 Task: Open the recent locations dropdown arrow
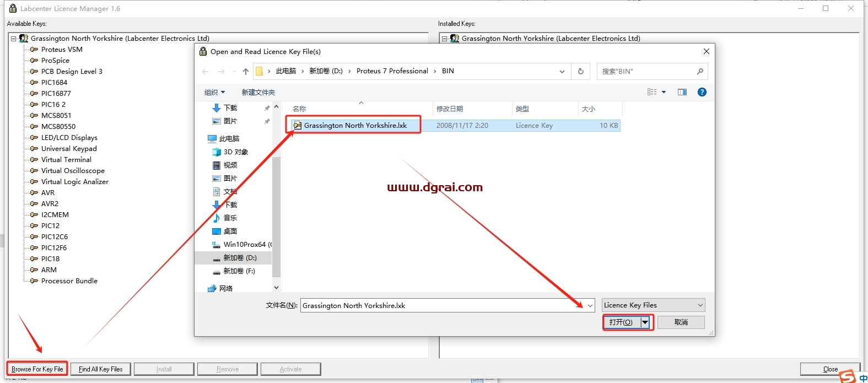tap(235, 72)
